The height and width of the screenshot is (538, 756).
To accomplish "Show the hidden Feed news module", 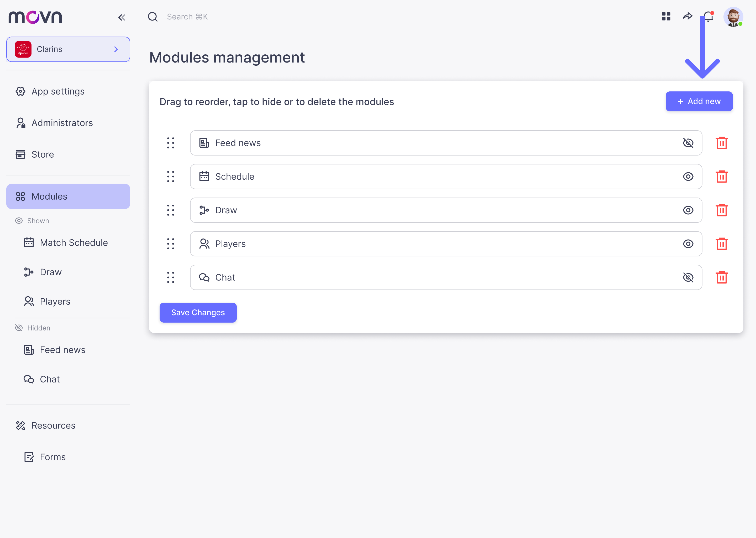I will pos(688,143).
